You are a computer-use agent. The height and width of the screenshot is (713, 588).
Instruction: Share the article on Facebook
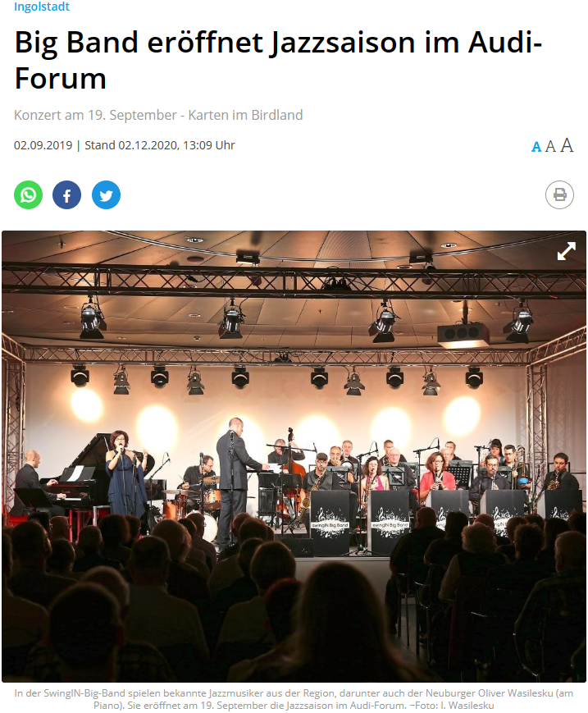click(x=66, y=195)
